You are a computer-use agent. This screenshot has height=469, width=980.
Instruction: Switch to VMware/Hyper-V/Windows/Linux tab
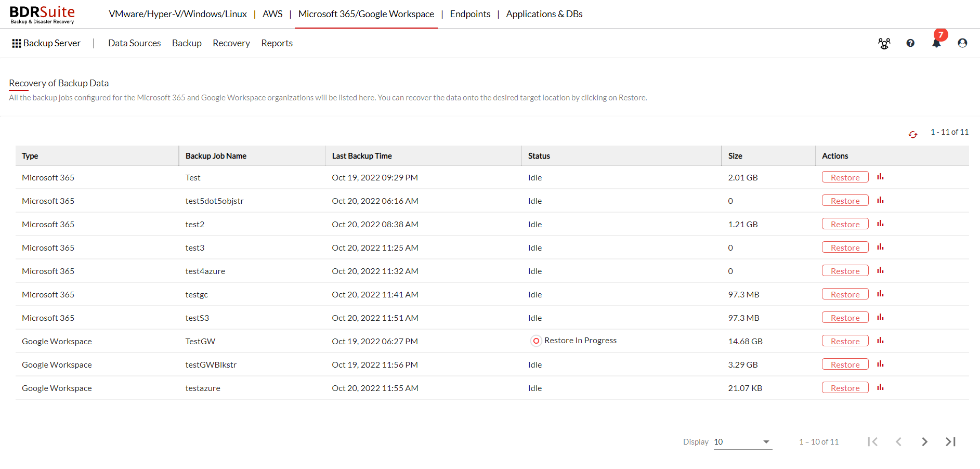(178, 14)
